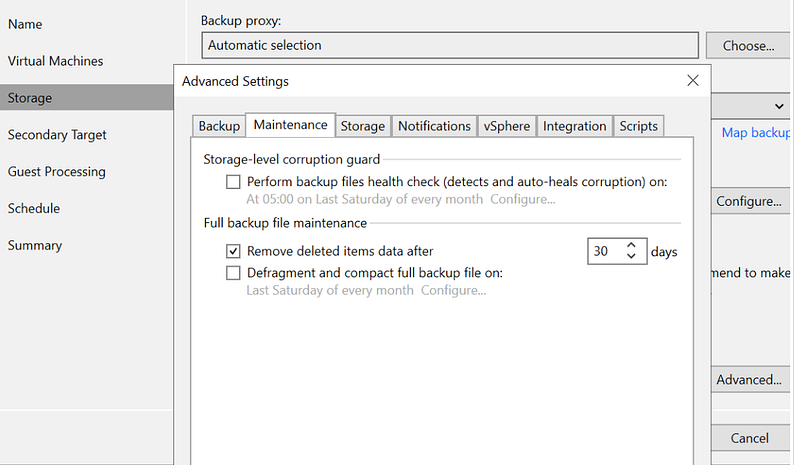Uncheck Remove deleted items data after
This screenshot has height=465, width=800.
[233, 252]
